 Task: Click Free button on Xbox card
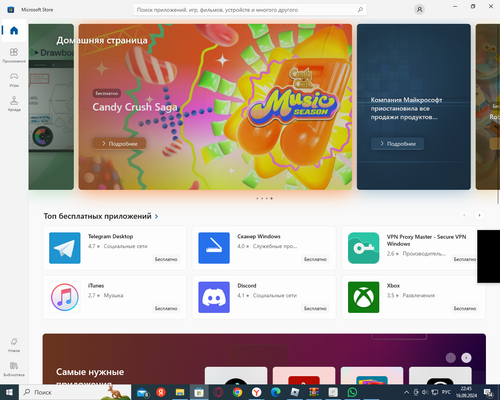[x=465, y=308]
